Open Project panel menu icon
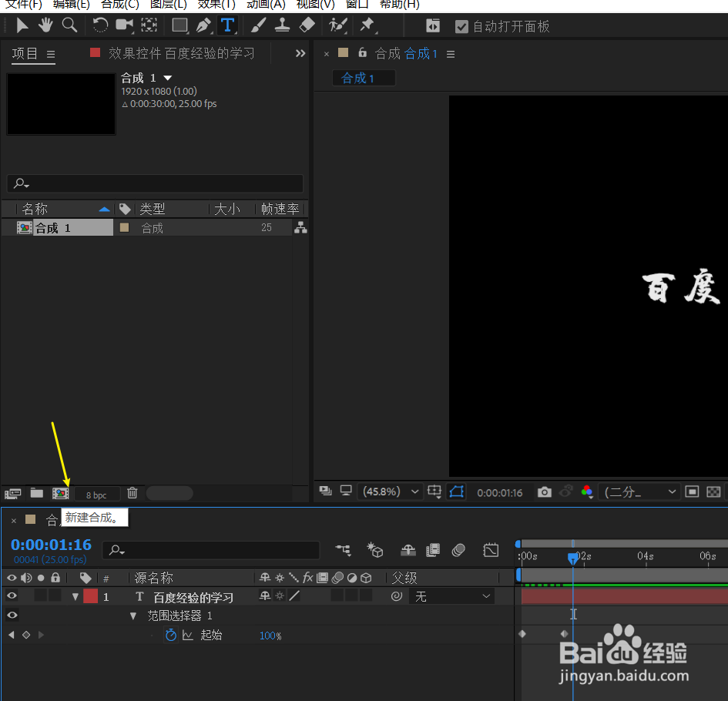This screenshot has width=728, height=701. point(51,55)
